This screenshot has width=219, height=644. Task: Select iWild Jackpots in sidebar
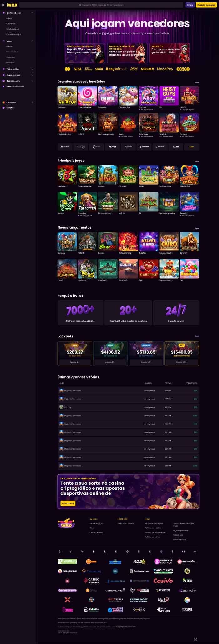tap(13, 29)
